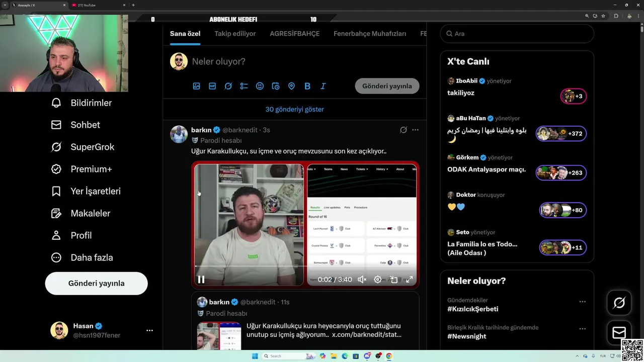Go to Premium+ in sidebar

click(x=82, y=169)
